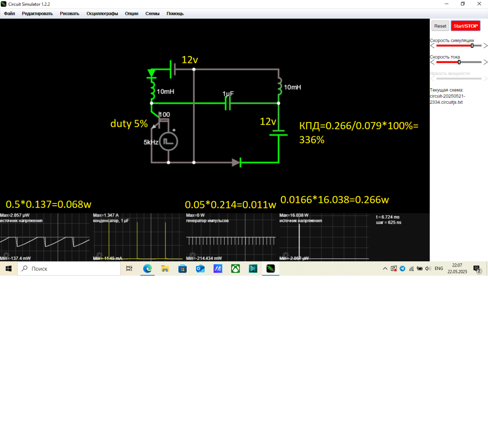Image resolution: width=488 pixels, height=448 pixels.
Task: Click Max=16.038 W scope label
Action: pyautogui.click(x=294, y=215)
